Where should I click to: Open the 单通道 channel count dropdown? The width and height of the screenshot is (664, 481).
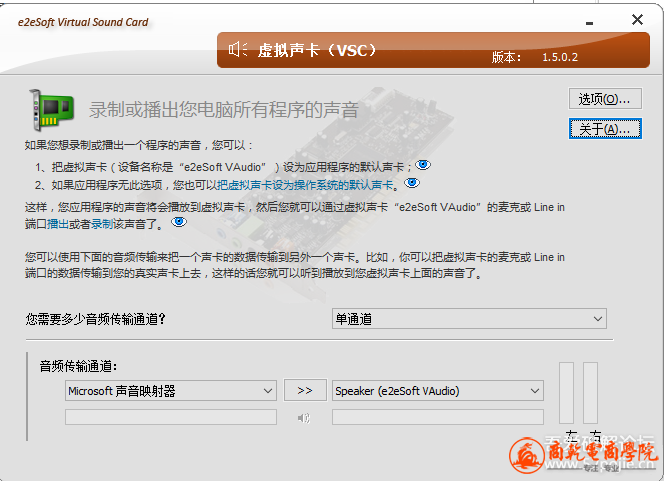pyautogui.click(x=469, y=318)
